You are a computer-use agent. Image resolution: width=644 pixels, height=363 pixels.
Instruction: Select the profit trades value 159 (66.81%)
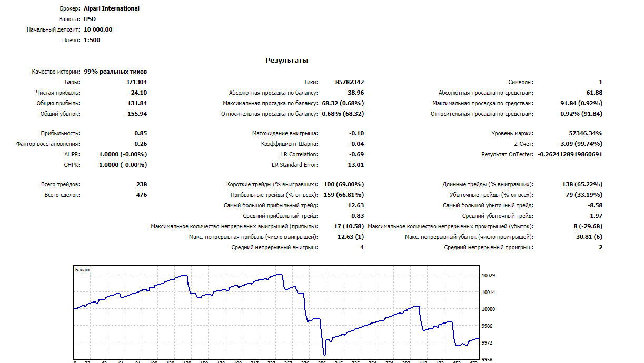tap(344, 195)
